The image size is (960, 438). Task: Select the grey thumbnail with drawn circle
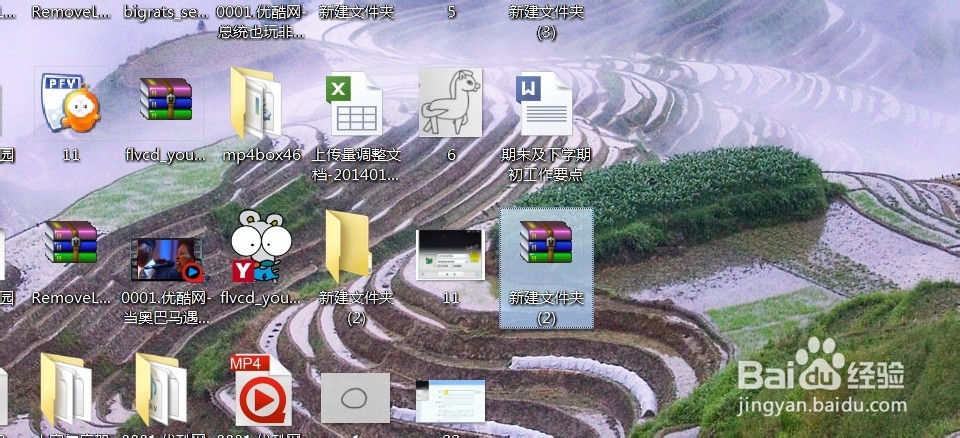pyautogui.click(x=356, y=398)
